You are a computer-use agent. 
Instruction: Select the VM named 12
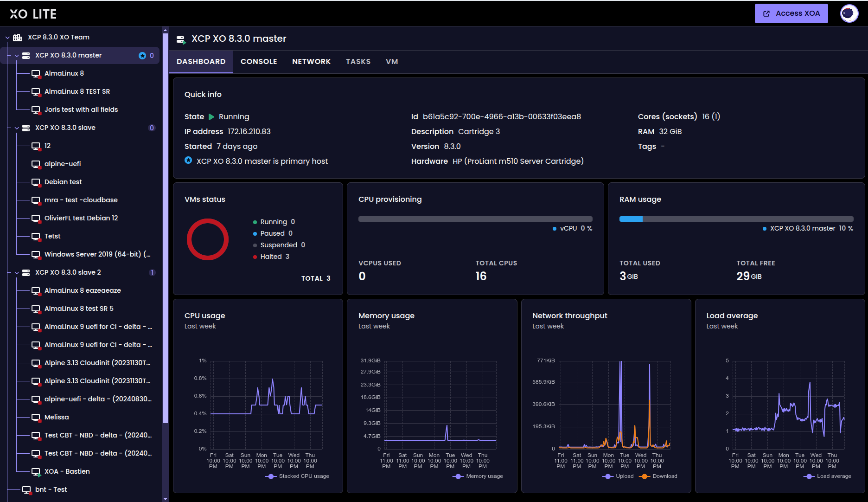click(x=47, y=146)
